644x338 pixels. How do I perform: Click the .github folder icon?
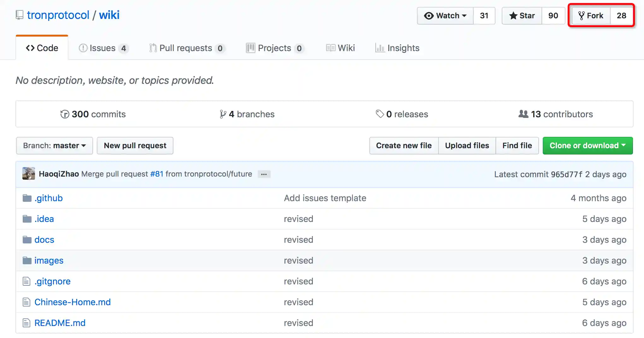[27, 198]
